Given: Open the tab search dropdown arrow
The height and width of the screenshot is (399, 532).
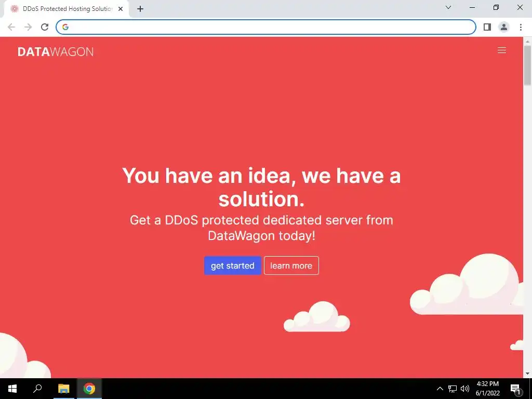Looking at the screenshot, I should tap(448, 7).
